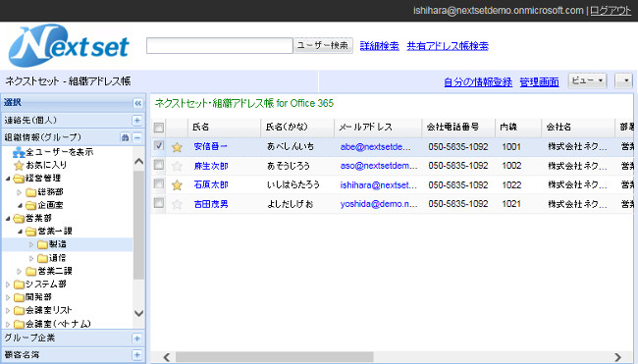Sort by メールアドレス column header
Screen dimensions: 638x364
coord(378,128)
